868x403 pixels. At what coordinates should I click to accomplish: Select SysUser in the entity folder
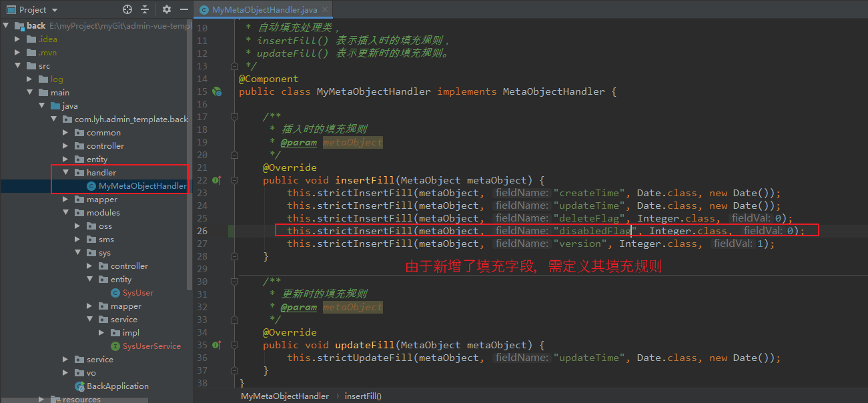tap(138, 293)
